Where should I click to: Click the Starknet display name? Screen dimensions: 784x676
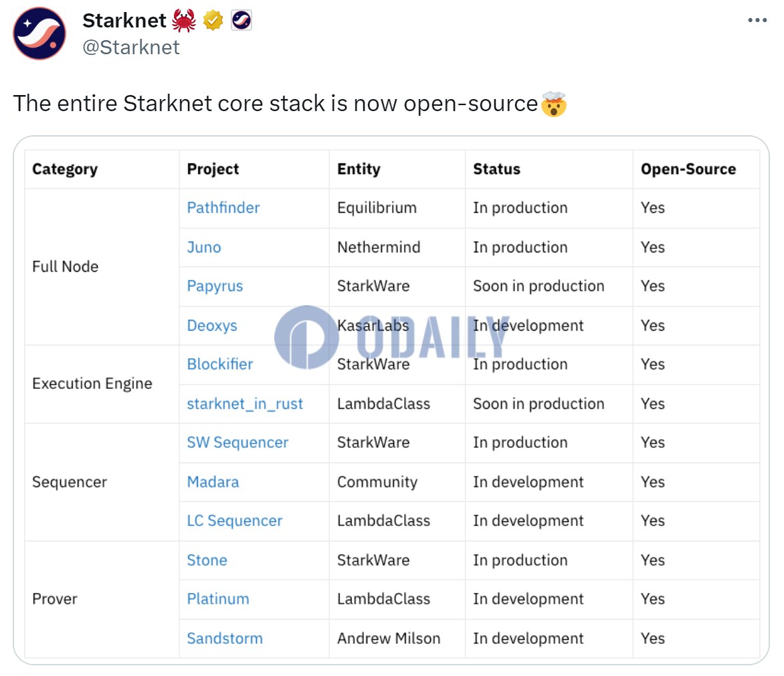[124, 21]
